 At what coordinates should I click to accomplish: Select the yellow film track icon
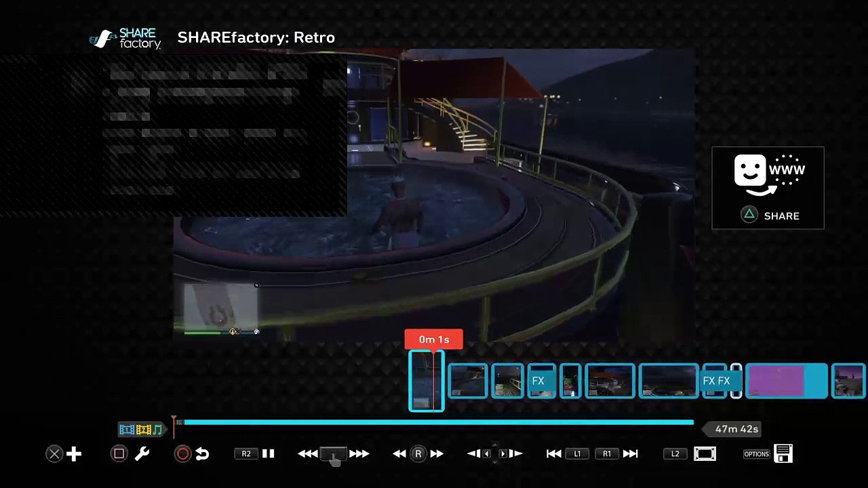click(x=144, y=430)
